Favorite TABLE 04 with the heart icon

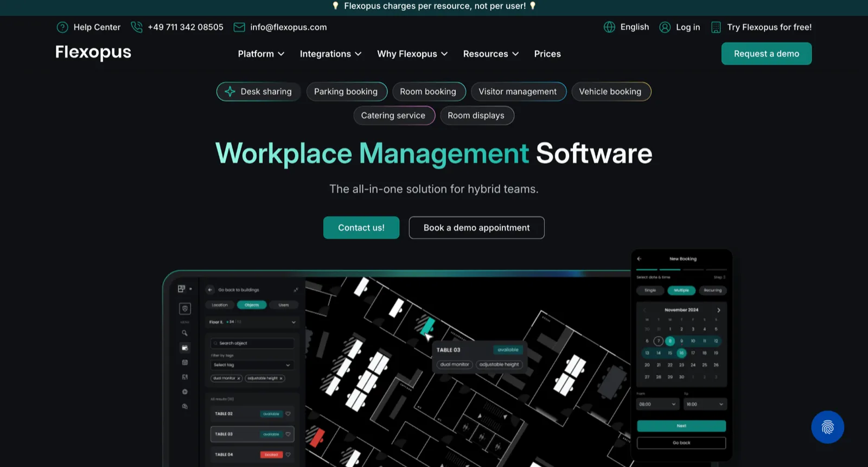point(288,455)
